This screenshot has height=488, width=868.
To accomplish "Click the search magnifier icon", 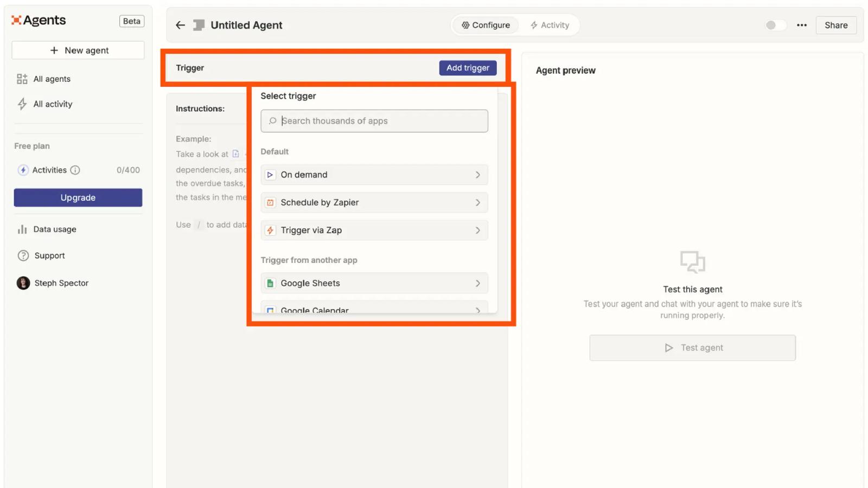I will pos(273,121).
